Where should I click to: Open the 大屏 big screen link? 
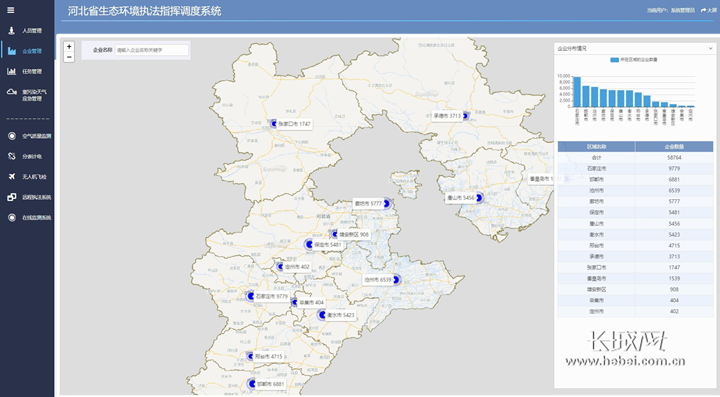tap(709, 10)
